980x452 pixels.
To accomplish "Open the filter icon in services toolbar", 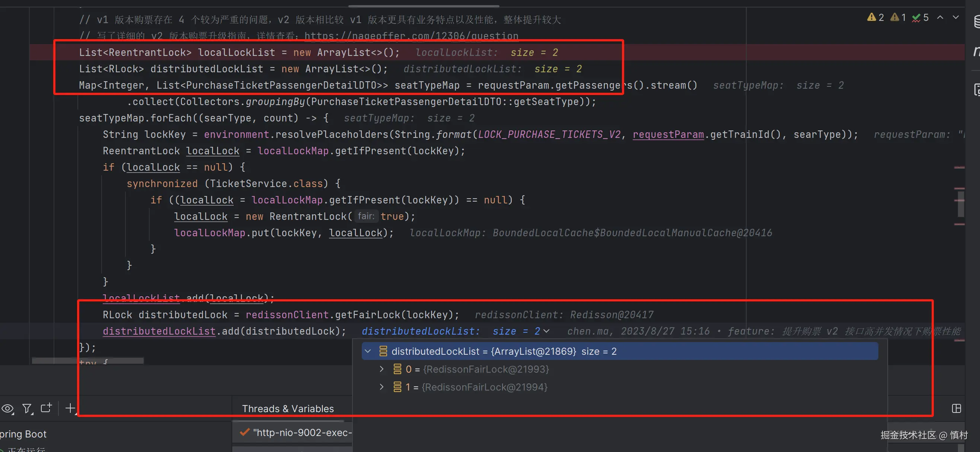I will click(27, 409).
